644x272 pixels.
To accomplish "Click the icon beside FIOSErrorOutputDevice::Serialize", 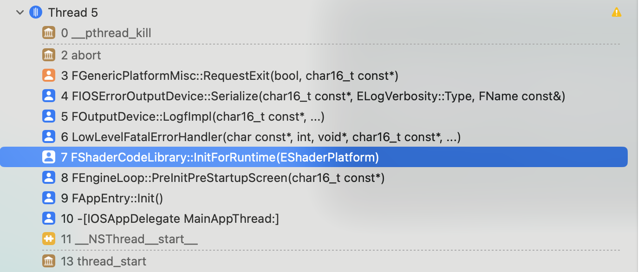I will [x=49, y=96].
